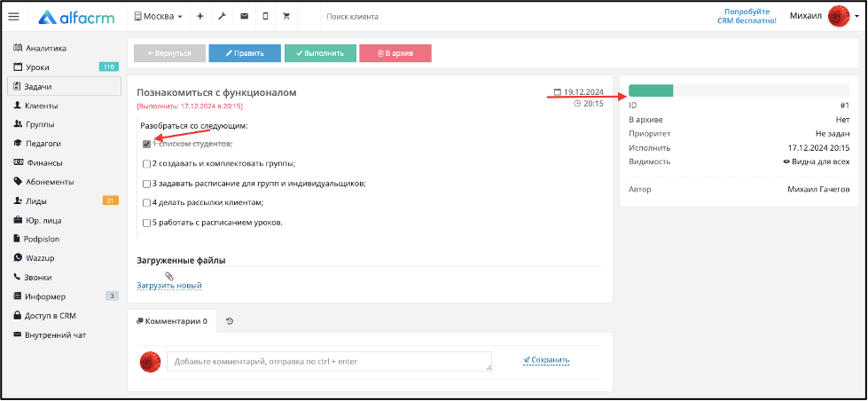868x401 pixels.
Task: Click the Финансы money icon
Action: (18, 163)
